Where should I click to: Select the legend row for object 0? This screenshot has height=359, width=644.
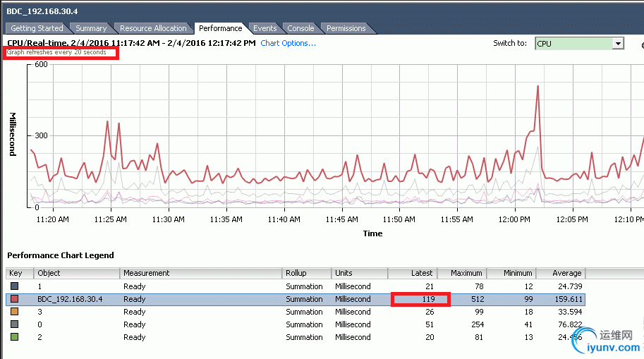[296, 324]
